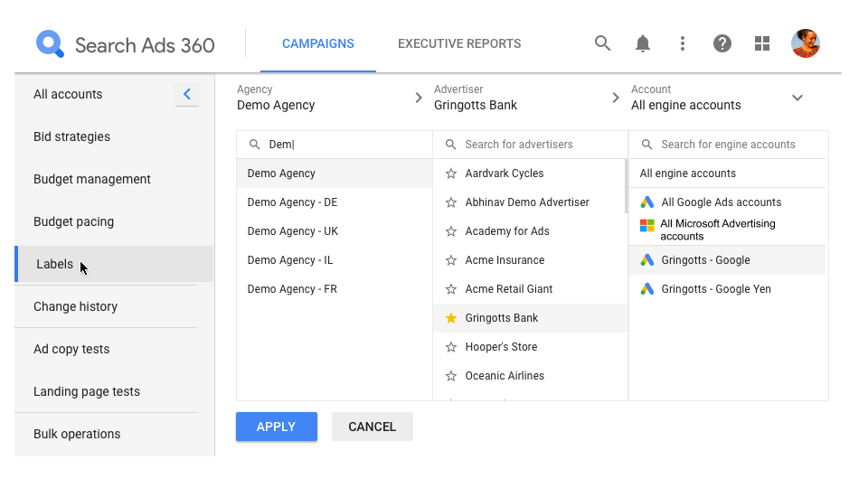The height and width of the screenshot is (488, 868).
Task: Click the agency search magnifier icon
Action: tap(255, 145)
